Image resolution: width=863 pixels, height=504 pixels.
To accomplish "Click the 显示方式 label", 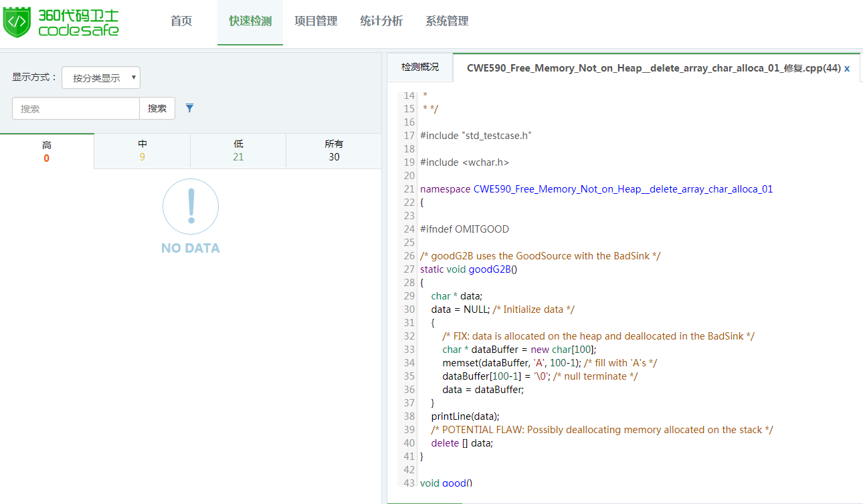I will [35, 78].
